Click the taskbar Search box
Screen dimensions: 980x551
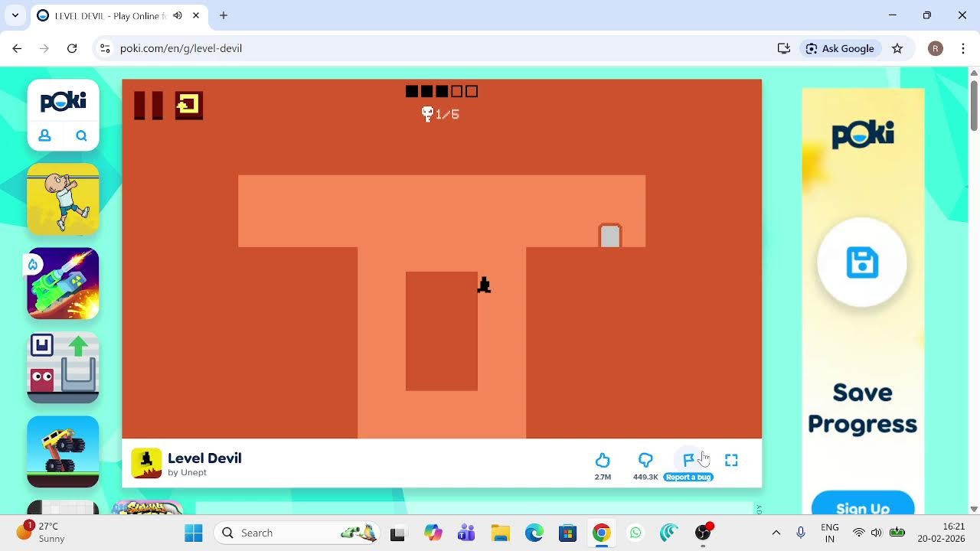pos(298,533)
